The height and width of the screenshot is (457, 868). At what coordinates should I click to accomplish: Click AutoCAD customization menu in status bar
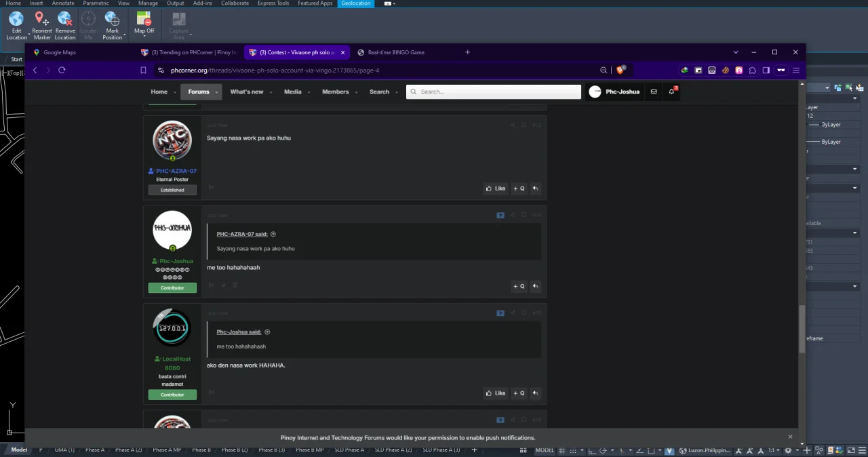[863, 450]
